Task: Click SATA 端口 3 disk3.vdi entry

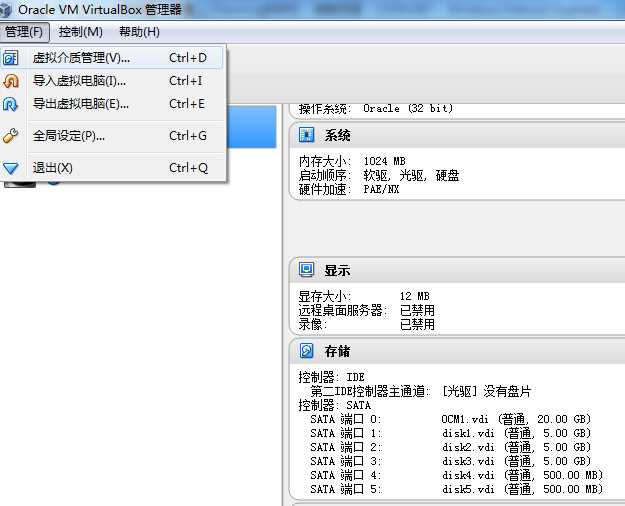Action: pyautogui.click(x=450, y=461)
